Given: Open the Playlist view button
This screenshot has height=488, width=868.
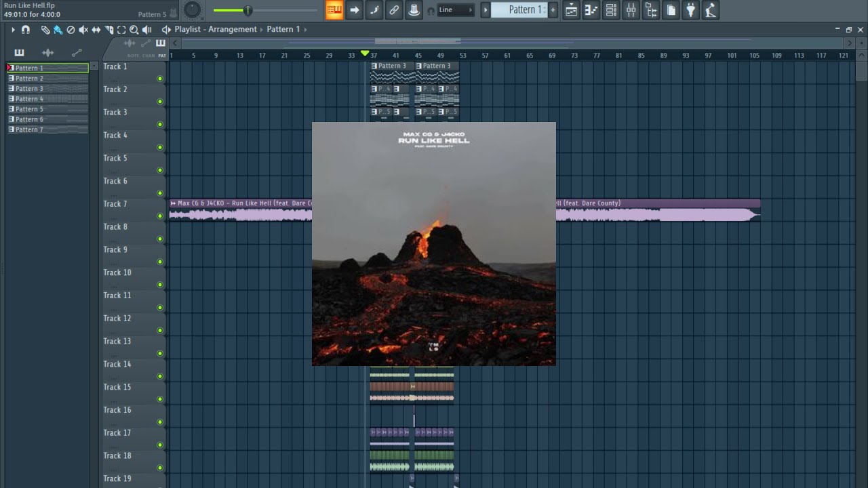Looking at the screenshot, I should [572, 9].
